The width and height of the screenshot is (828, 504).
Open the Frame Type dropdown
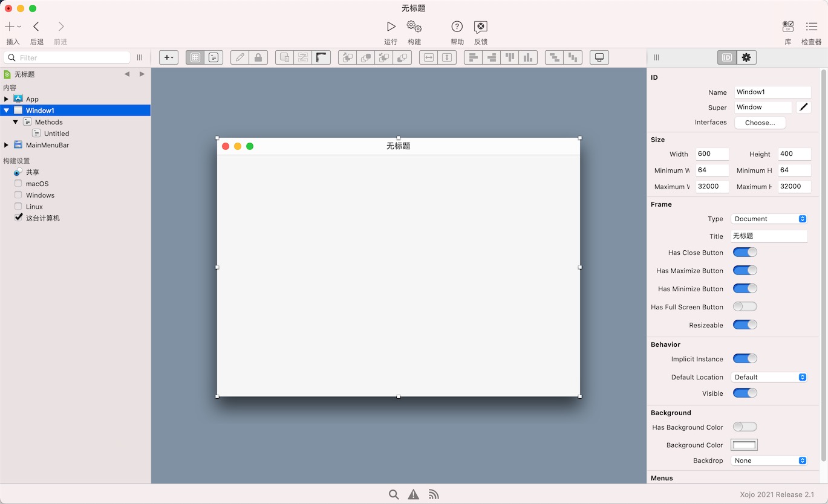pyautogui.click(x=769, y=219)
